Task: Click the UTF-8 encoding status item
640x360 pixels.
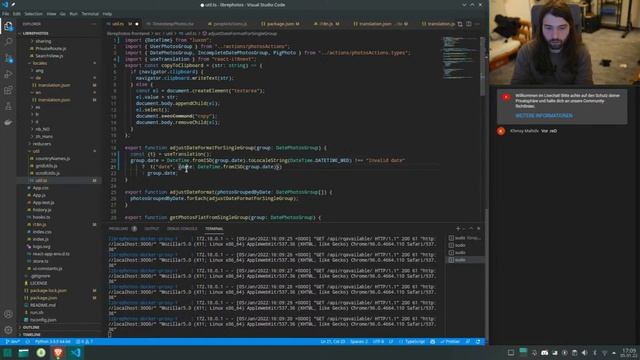Action: [x=378, y=342]
